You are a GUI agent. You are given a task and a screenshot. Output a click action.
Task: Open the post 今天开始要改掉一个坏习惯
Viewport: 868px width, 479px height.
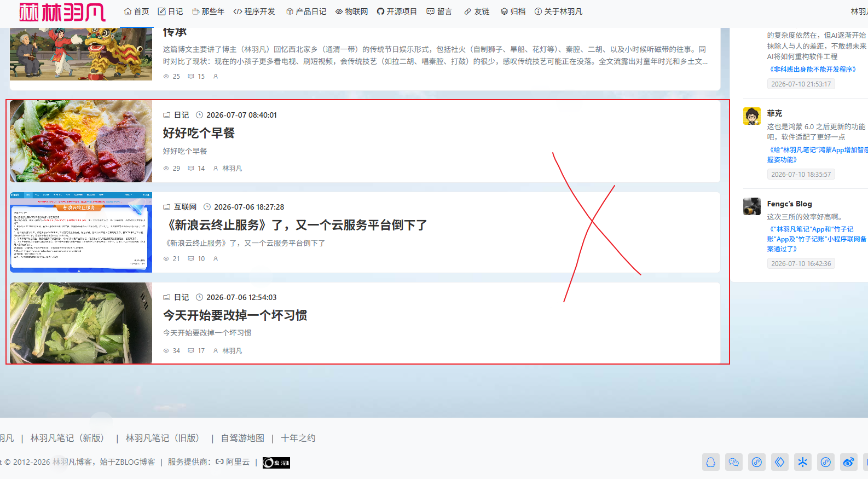[235, 315]
